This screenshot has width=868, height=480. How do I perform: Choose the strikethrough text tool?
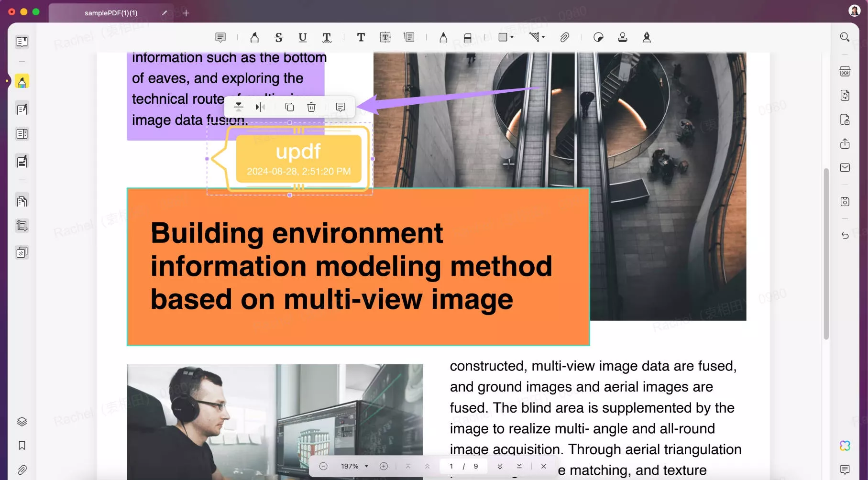[x=279, y=37]
